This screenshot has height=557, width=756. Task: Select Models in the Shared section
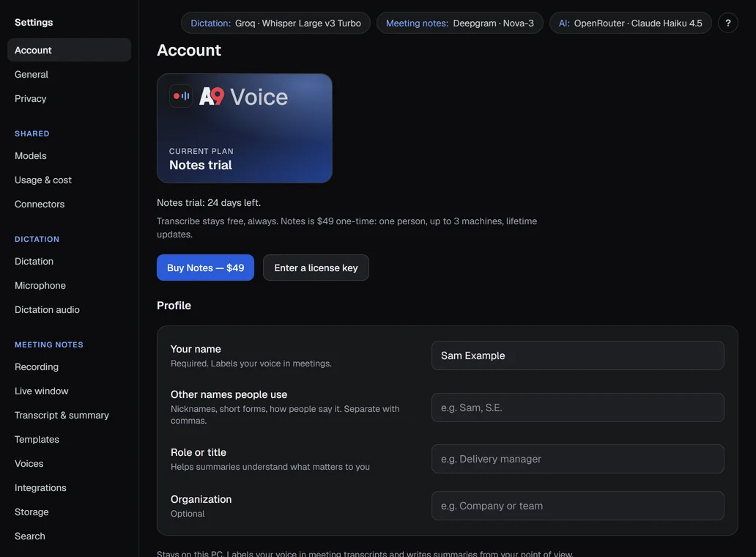[x=30, y=156]
